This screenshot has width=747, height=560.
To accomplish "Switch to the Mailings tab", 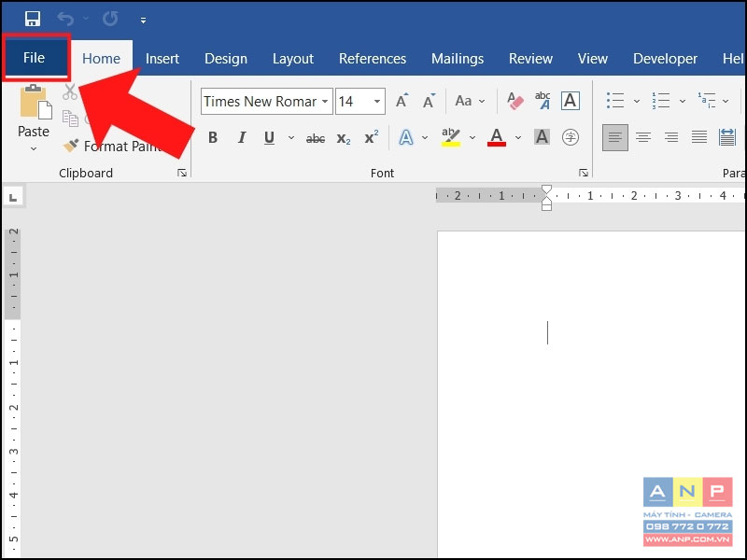I will (x=458, y=59).
